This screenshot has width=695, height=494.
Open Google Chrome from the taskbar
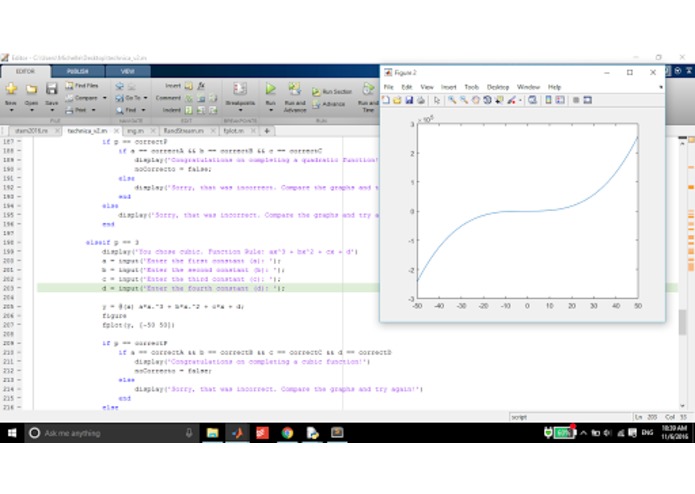pyautogui.click(x=287, y=433)
